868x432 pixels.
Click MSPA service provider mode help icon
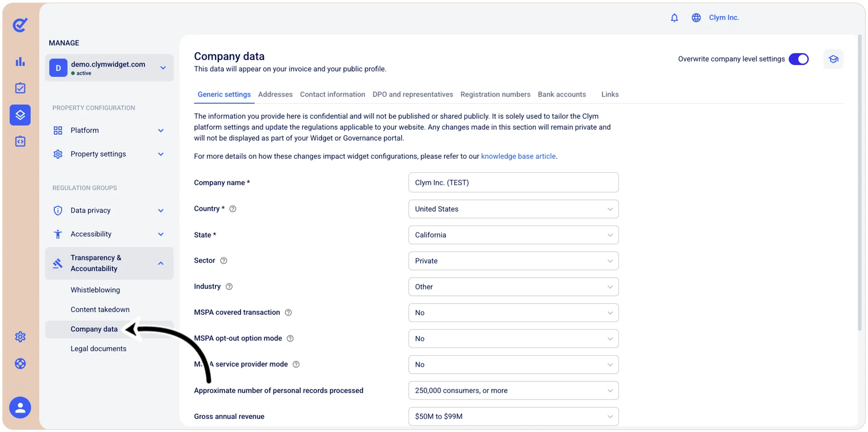tap(296, 365)
